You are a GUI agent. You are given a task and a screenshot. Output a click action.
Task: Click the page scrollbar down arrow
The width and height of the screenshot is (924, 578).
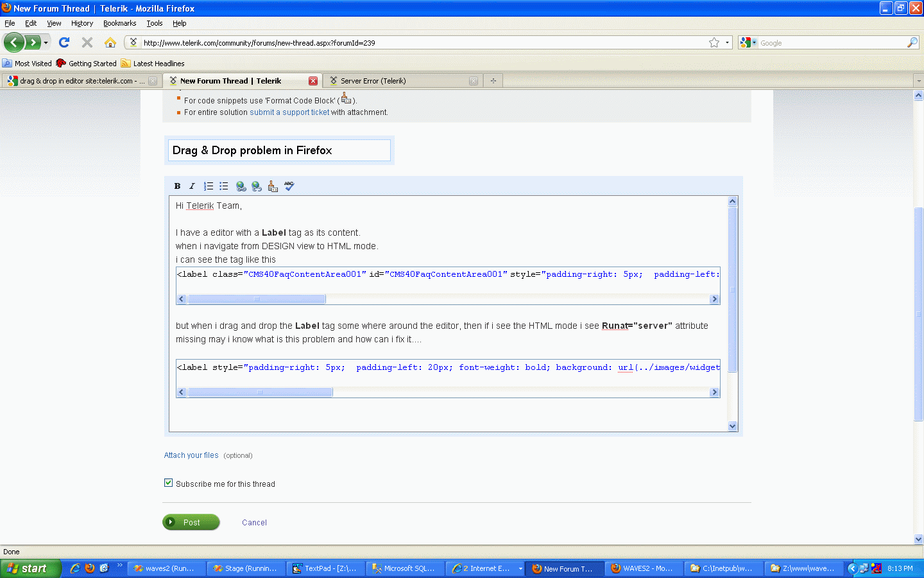point(918,539)
